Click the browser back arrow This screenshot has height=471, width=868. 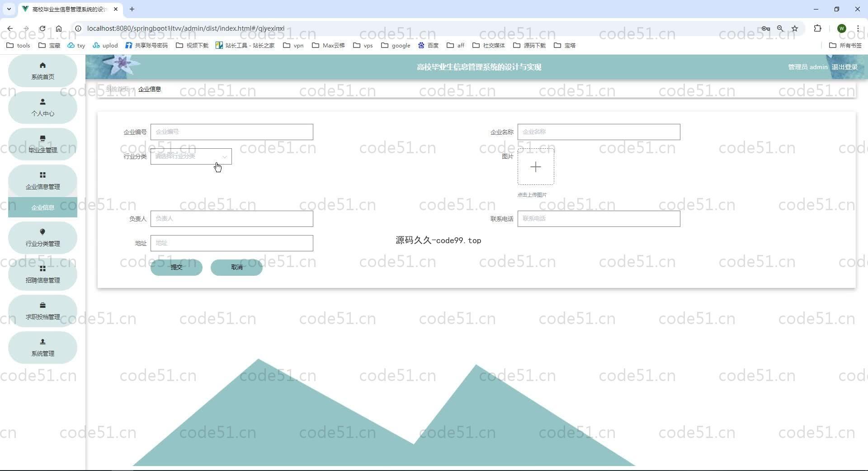[10, 28]
